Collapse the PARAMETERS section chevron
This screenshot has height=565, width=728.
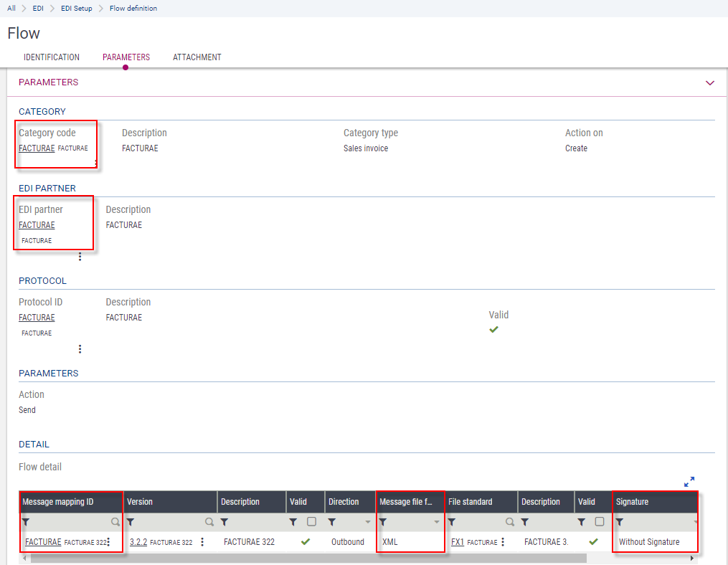[x=710, y=83]
